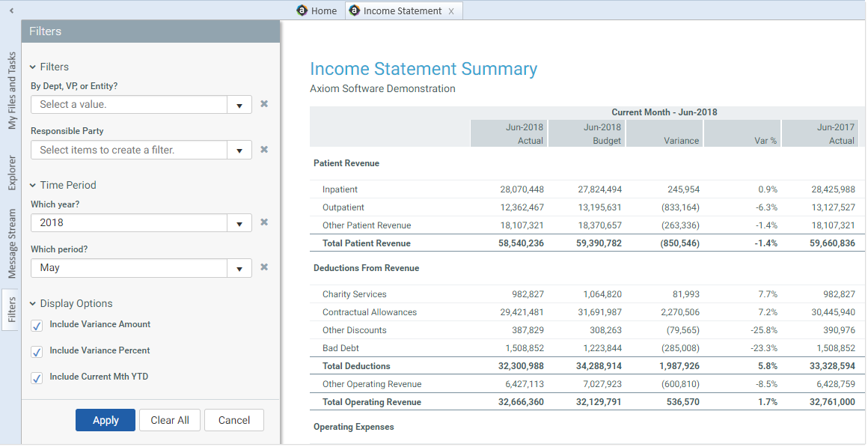Toggle Include Variance Percent checkbox
This screenshot has height=447, width=868.
(37, 352)
